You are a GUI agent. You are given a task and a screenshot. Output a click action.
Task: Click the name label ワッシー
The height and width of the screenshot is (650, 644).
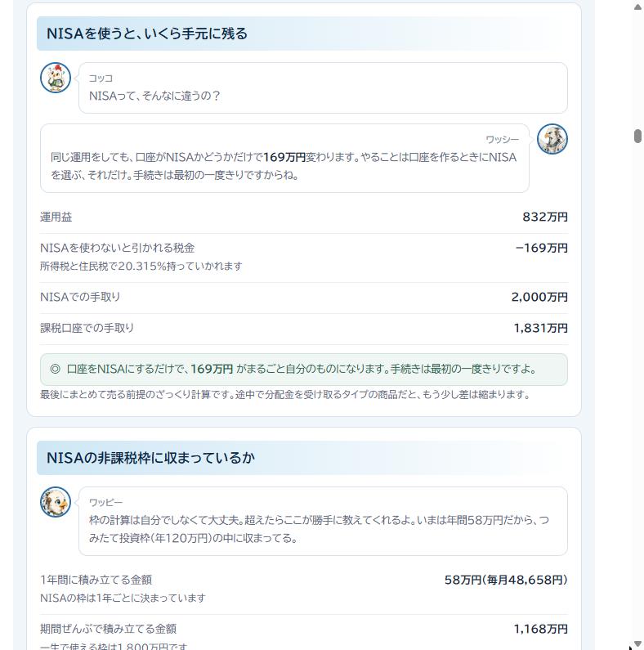pos(503,140)
